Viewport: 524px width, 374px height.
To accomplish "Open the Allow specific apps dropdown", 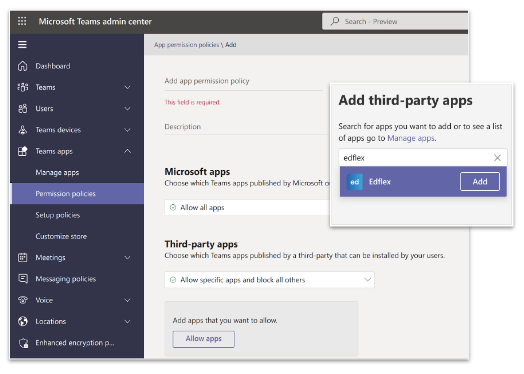I will pyautogui.click(x=269, y=280).
